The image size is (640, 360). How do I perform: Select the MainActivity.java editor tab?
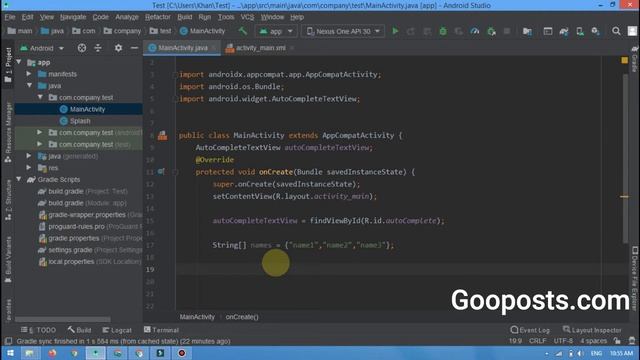coord(182,48)
